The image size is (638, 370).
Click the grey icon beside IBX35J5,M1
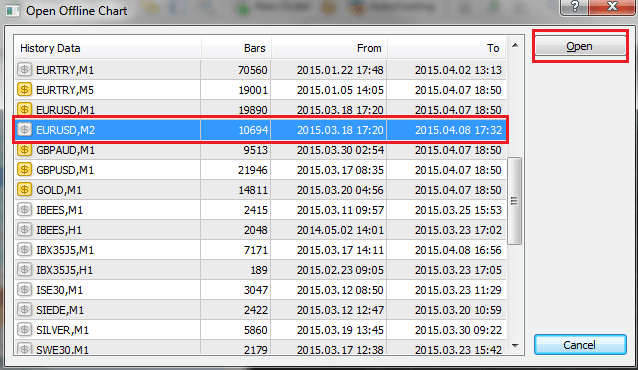[24, 250]
